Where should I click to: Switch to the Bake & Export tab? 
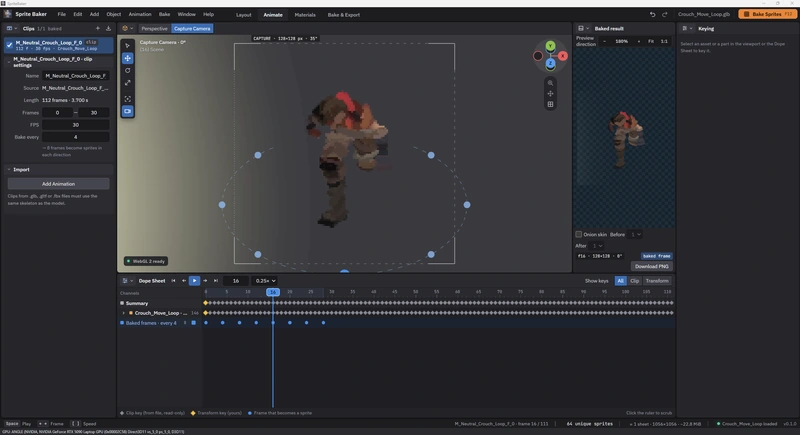[343, 15]
